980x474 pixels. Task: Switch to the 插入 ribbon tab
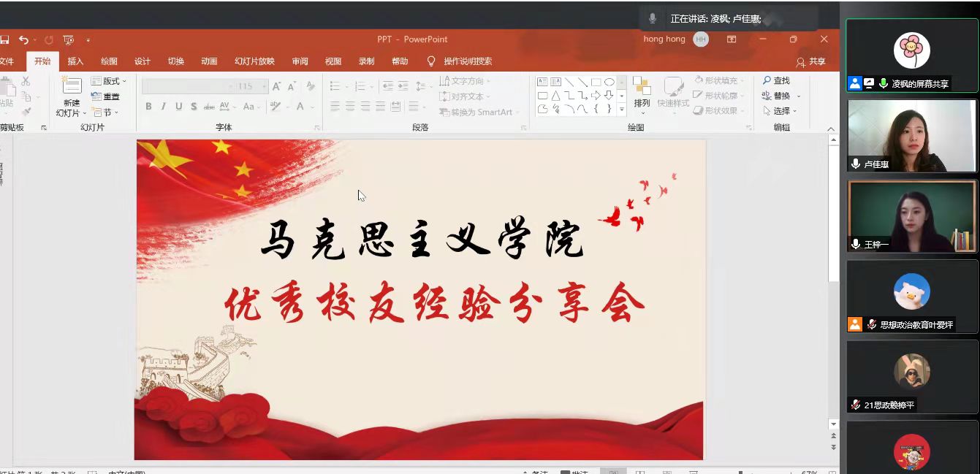point(75,61)
